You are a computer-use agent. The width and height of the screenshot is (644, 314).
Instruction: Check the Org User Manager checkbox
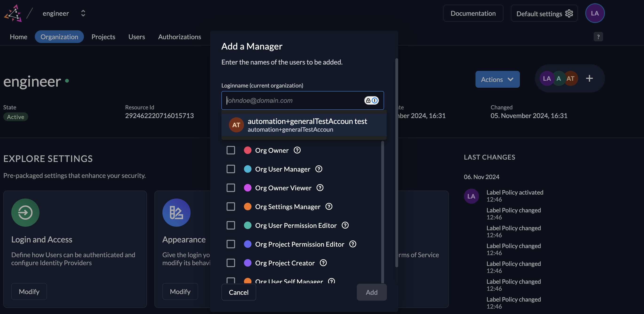(x=231, y=169)
